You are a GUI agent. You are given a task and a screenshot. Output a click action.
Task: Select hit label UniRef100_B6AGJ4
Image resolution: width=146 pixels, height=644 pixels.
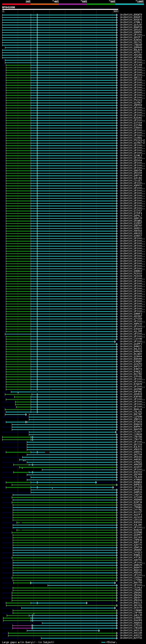pyautogui.click(x=131, y=409)
